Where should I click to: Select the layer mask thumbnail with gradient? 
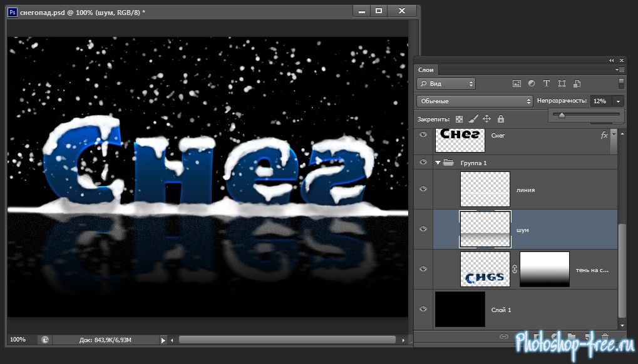pyautogui.click(x=544, y=269)
